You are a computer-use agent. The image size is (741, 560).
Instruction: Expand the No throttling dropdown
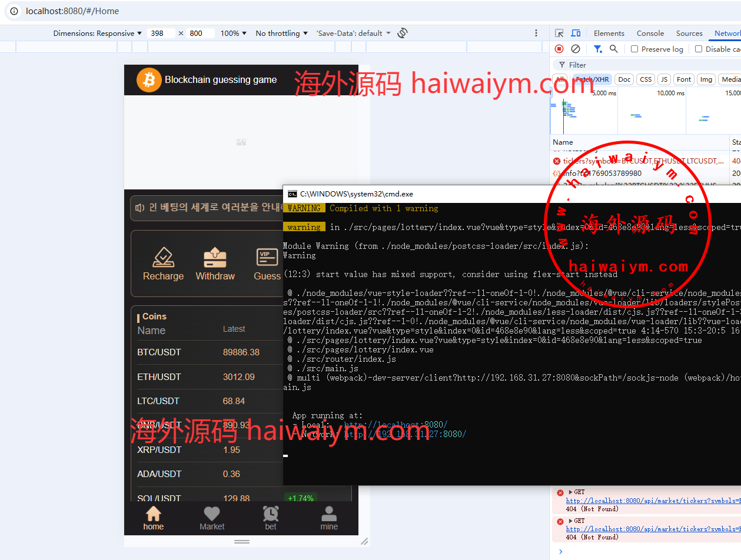click(x=281, y=33)
